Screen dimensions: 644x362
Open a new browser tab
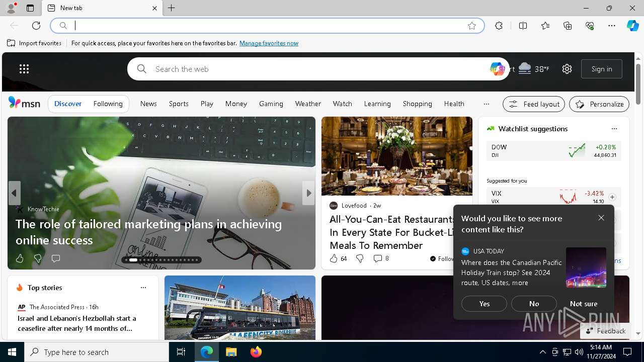172,8
